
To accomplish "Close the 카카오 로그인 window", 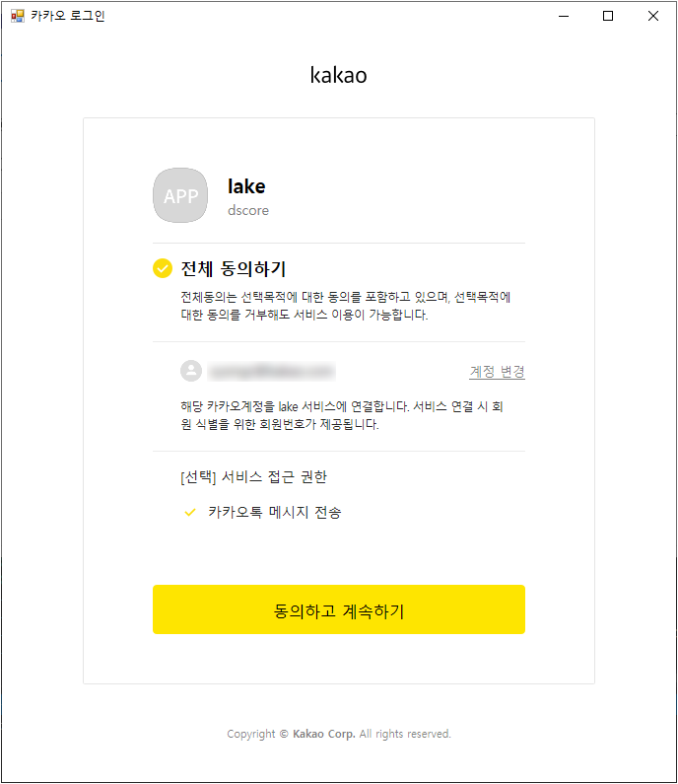I will click(653, 16).
